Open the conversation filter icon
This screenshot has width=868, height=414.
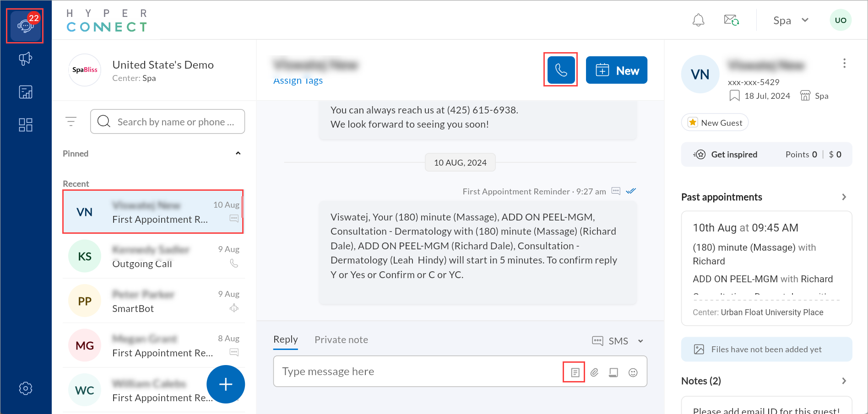pos(71,121)
